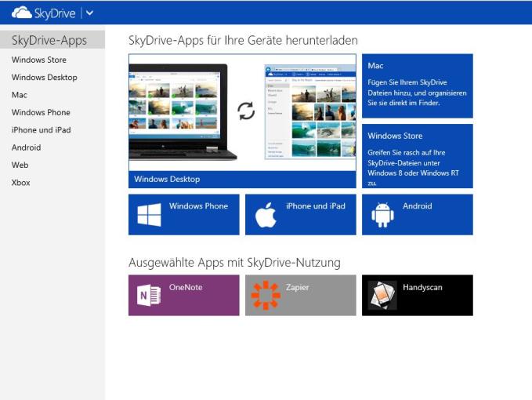Click Mac tile description about Finder

point(417,93)
